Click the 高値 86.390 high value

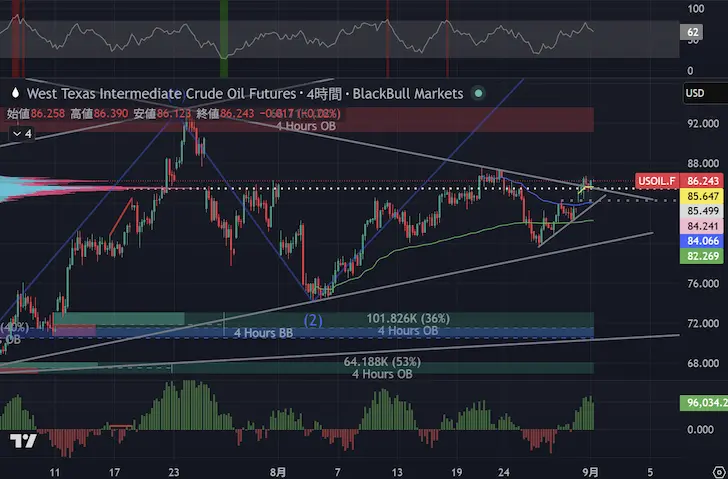pyautogui.click(x=99, y=113)
